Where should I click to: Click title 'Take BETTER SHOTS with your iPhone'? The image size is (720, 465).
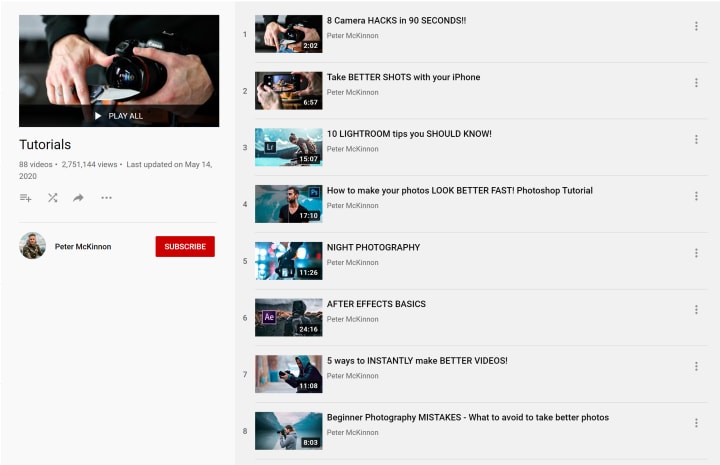(404, 77)
